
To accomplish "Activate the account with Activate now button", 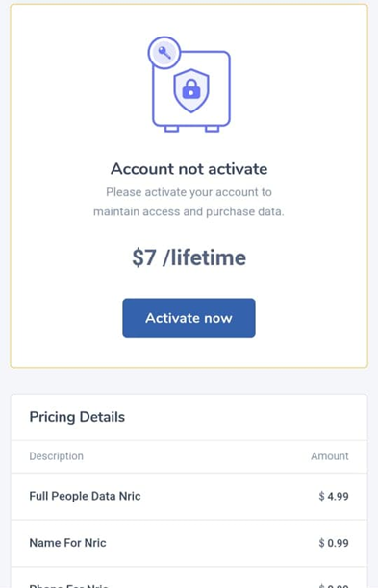I will [189, 318].
